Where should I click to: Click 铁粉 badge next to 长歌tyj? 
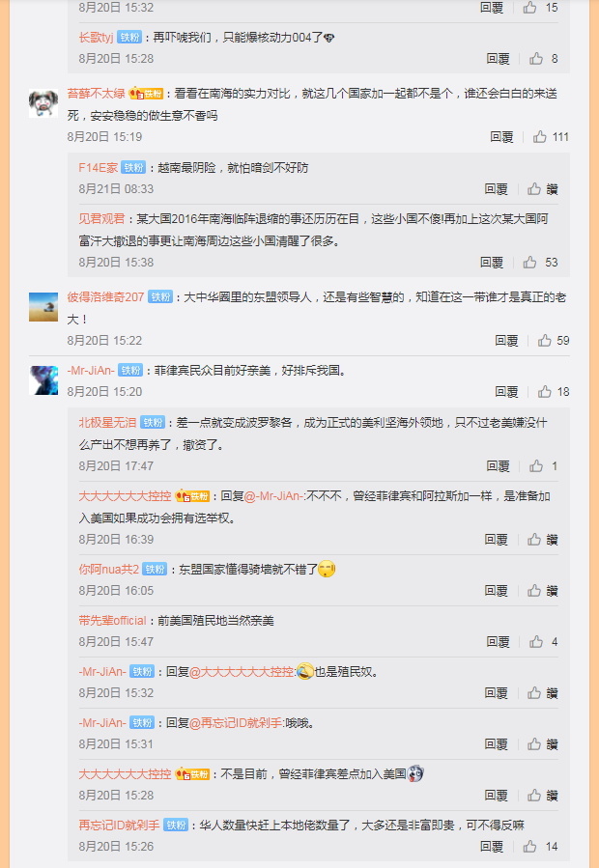[x=129, y=38]
